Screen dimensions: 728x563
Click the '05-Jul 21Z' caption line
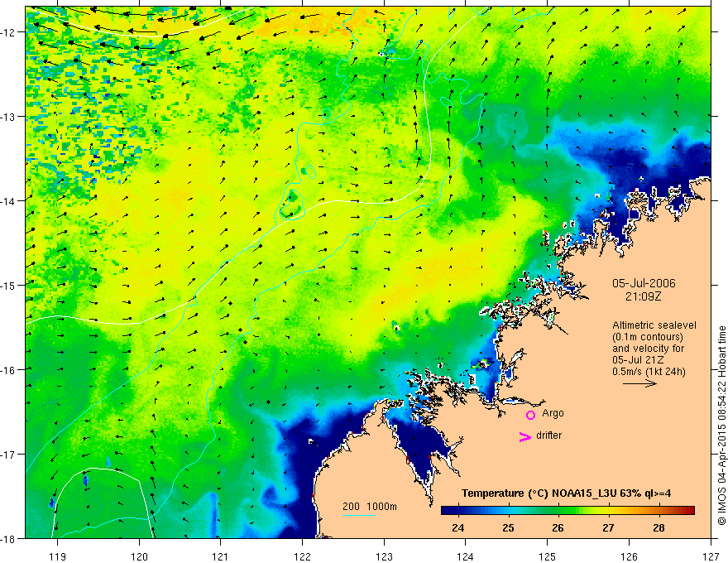click(638, 360)
